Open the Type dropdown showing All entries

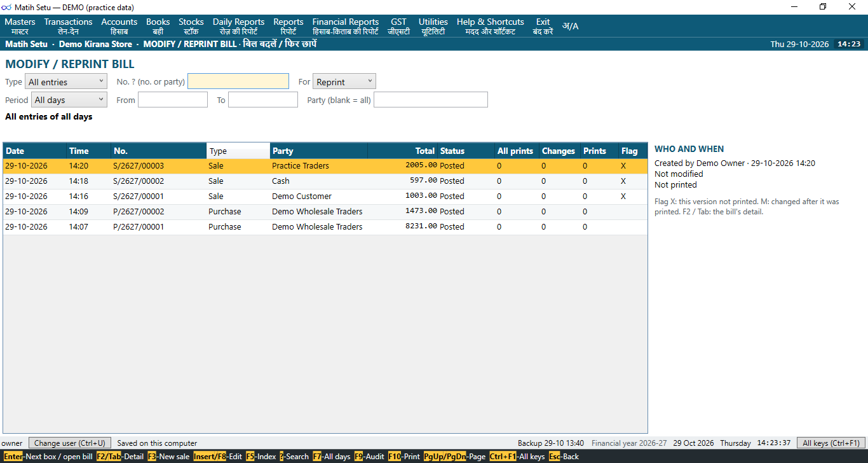66,82
